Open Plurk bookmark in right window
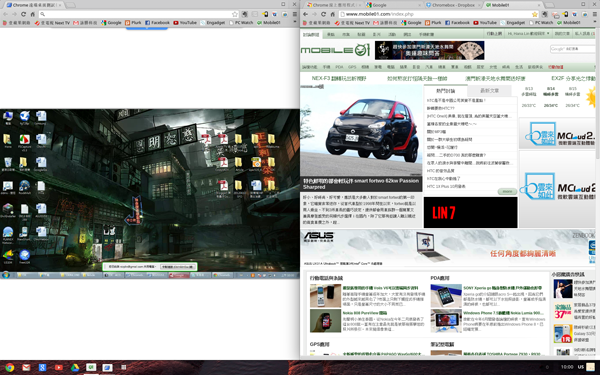The width and height of the screenshot is (600, 375). pyautogui.click(x=433, y=23)
